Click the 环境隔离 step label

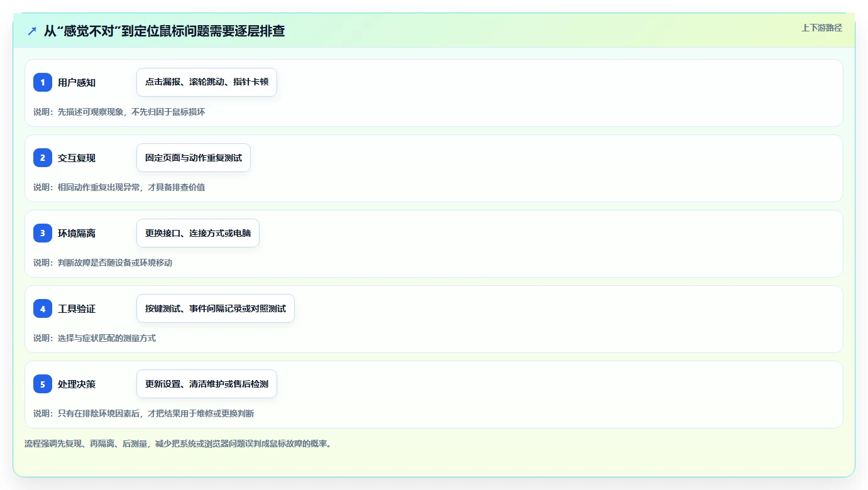pyautogui.click(x=77, y=234)
